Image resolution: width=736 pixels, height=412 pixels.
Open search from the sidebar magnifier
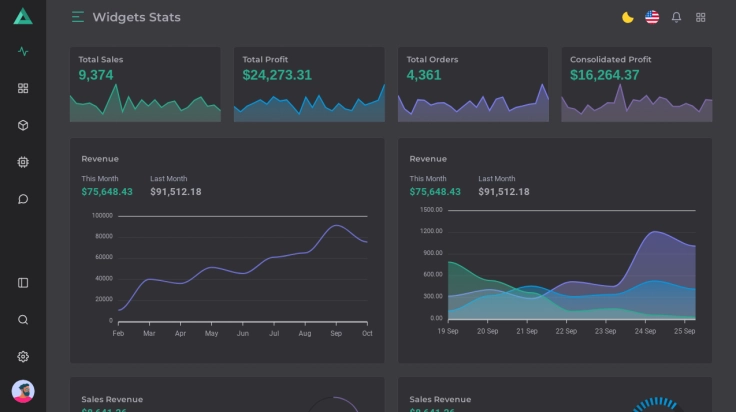point(23,320)
